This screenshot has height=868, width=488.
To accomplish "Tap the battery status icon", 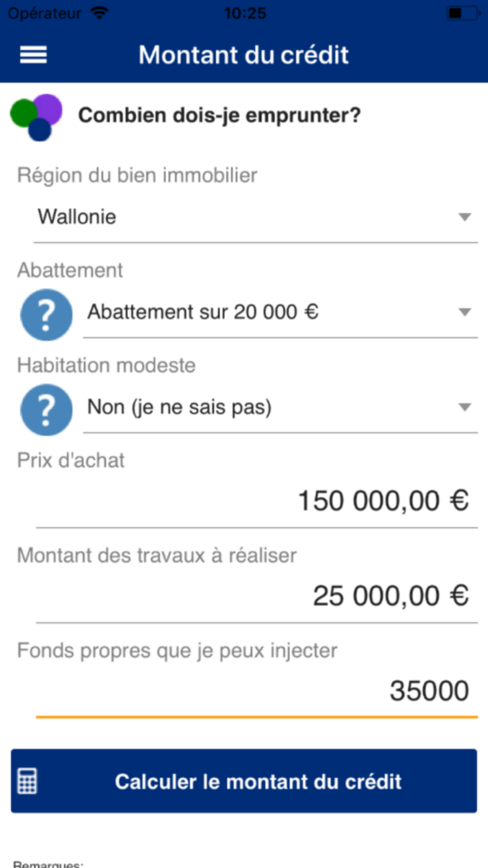I will coord(463,13).
